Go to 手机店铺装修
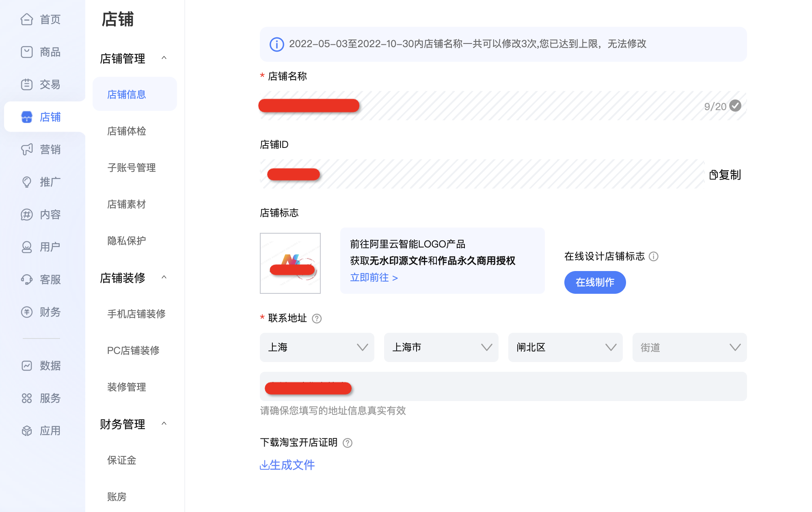This screenshot has width=812, height=512. click(x=136, y=314)
